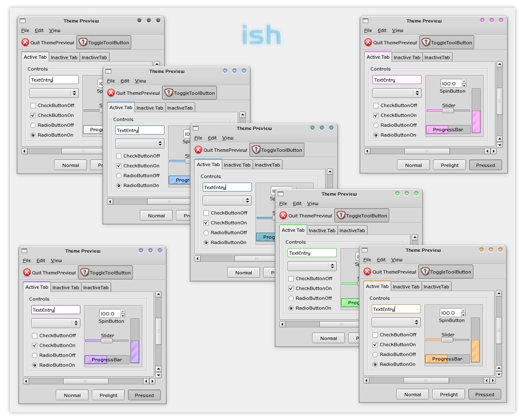The image size is (525, 420).
Task: Click the ProgressBar in orange window
Action: 447,359
